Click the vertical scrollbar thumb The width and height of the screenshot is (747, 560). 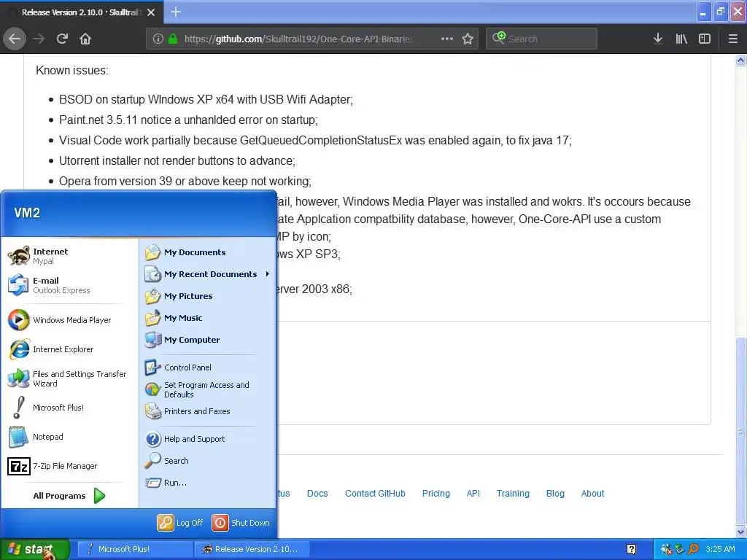tap(741, 430)
